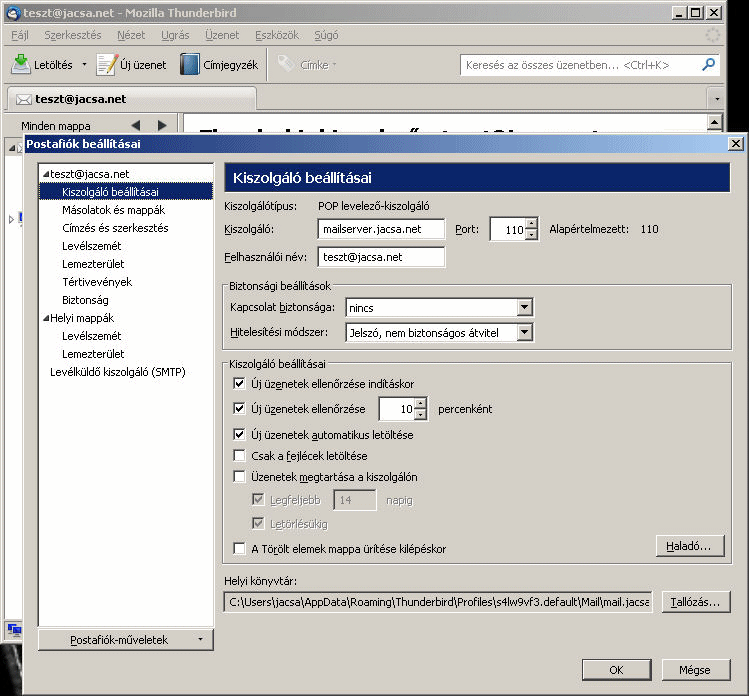The width and height of the screenshot is (749, 696).
Task: Click the envelope icon on teszt@jacsa.net tab
Action: (x=23, y=99)
